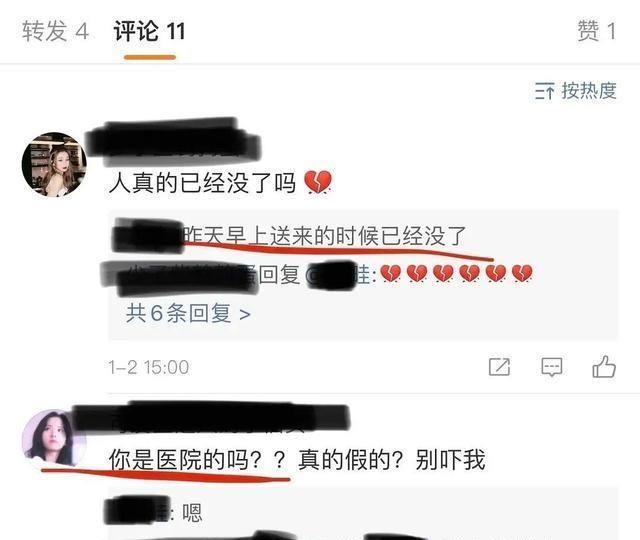Click the row of broken heart emojis reply

(456, 273)
